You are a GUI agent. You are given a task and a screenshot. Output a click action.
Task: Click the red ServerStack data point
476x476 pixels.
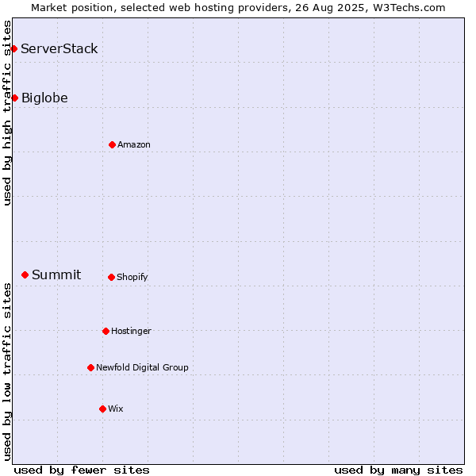[14, 48]
